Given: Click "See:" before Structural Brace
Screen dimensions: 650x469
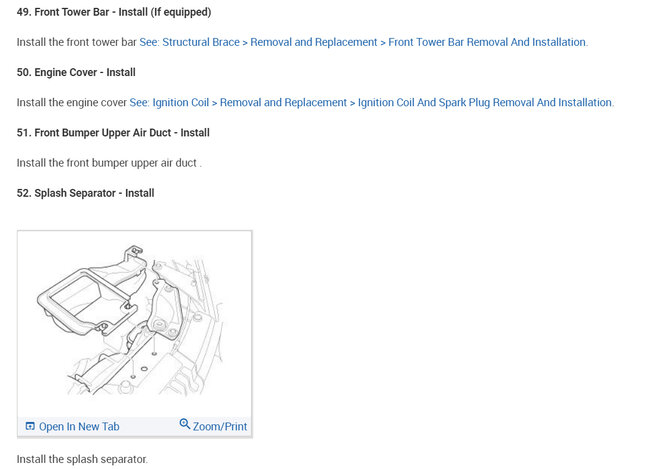Looking at the screenshot, I should pos(149,42).
